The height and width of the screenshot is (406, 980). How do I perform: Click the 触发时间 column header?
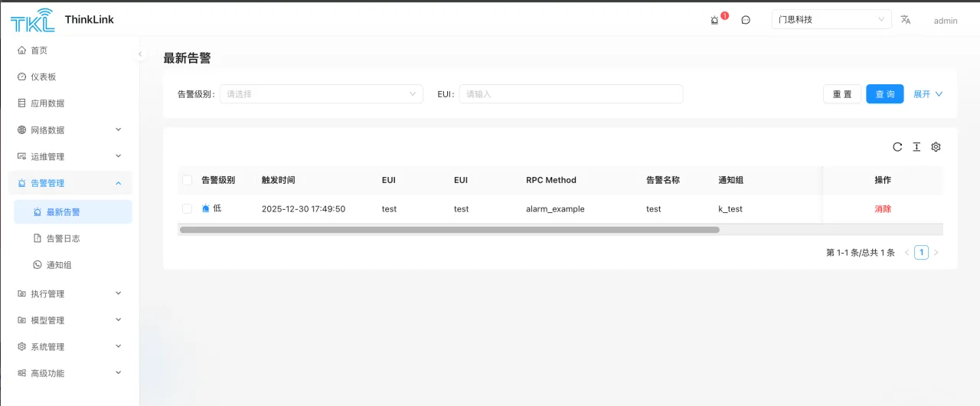point(278,180)
